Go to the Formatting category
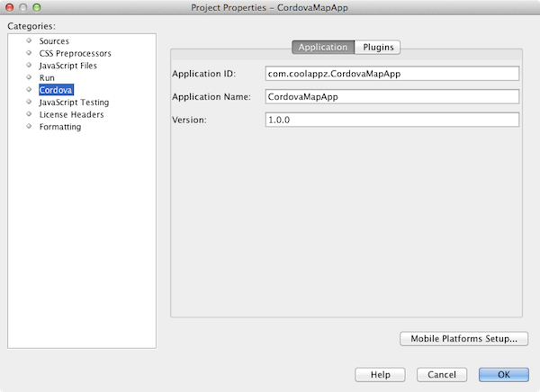Viewport: 540px width, 392px height. point(60,127)
